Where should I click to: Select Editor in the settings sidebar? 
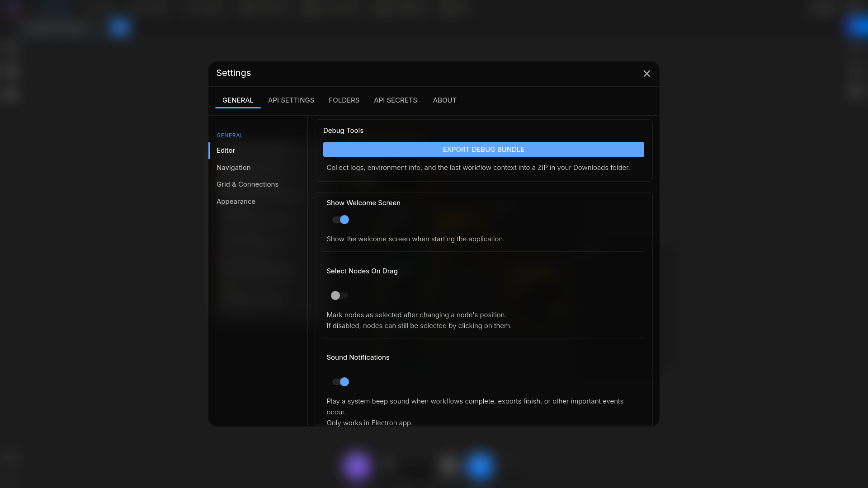point(226,150)
